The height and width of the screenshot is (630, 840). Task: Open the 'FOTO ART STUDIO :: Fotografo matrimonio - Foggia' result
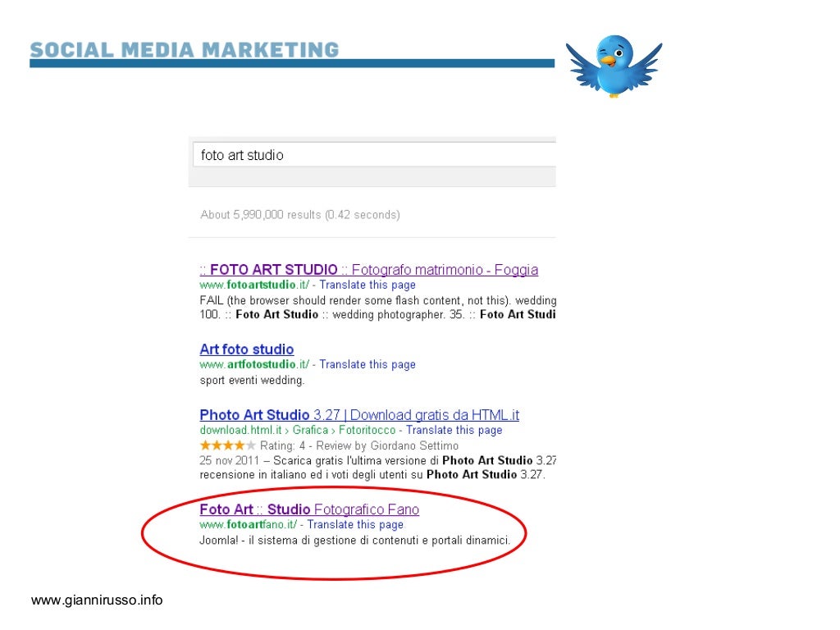point(368,269)
